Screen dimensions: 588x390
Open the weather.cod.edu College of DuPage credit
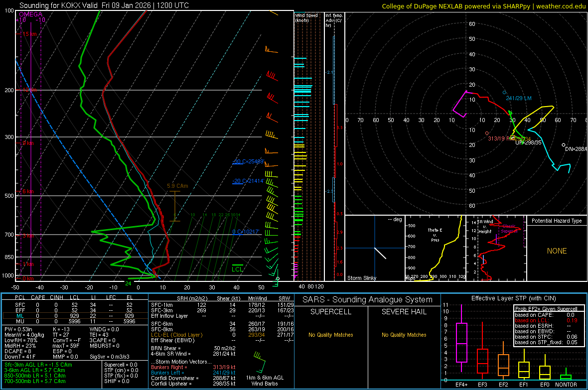tap(484, 6)
